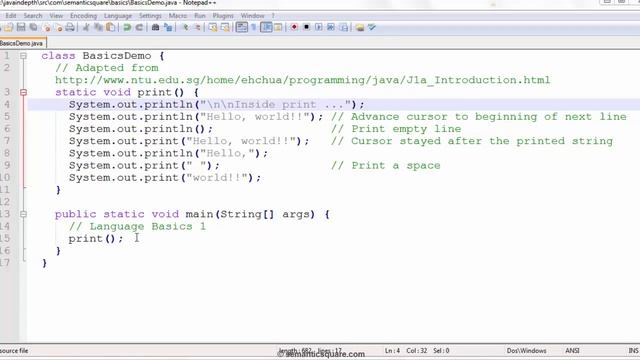Viewport: 640px width, 360px height.
Task: Close the current document via toolbar icon
Action: click(47, 27)
